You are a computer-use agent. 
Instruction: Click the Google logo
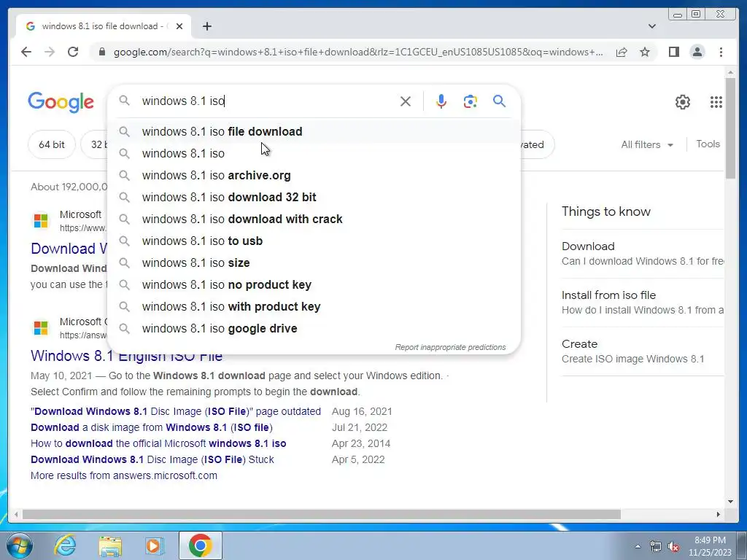click(61, 102)
